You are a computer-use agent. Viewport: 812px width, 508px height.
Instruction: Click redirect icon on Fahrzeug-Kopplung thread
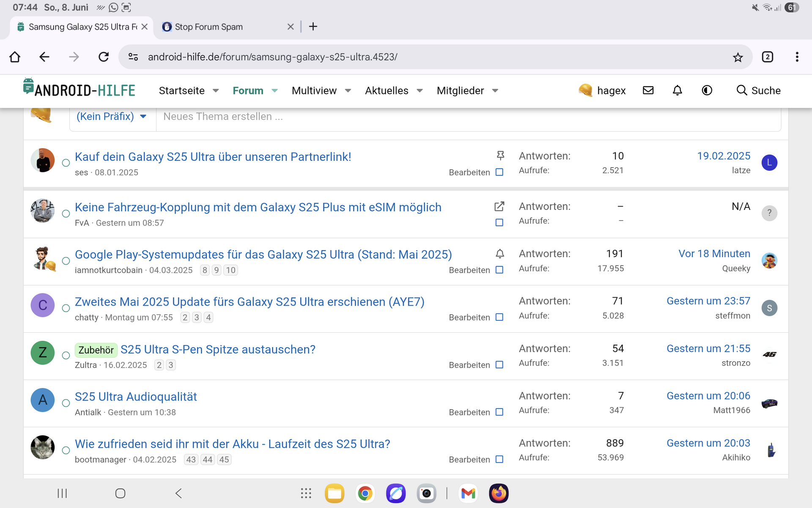(x=499, y=206)
